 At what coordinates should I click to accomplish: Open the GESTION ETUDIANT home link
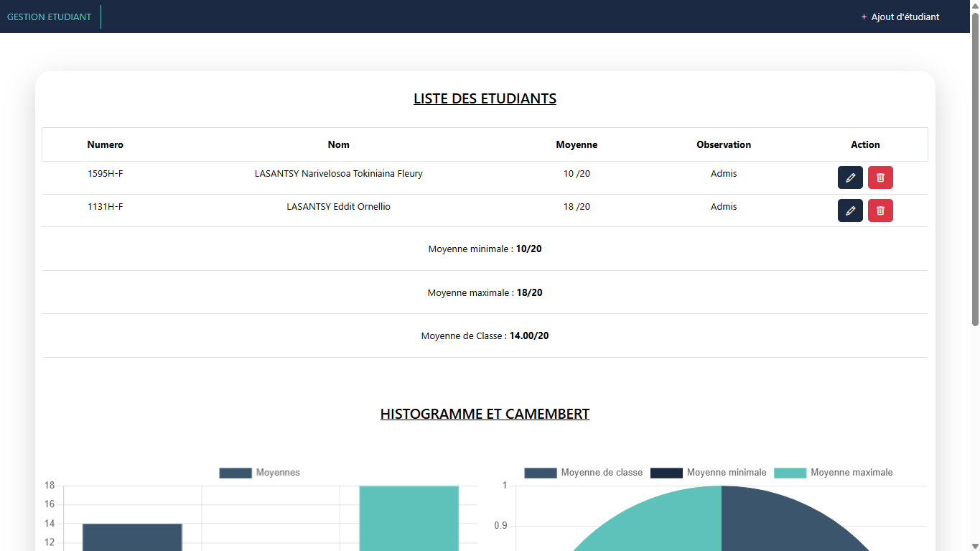coord(49,17)
